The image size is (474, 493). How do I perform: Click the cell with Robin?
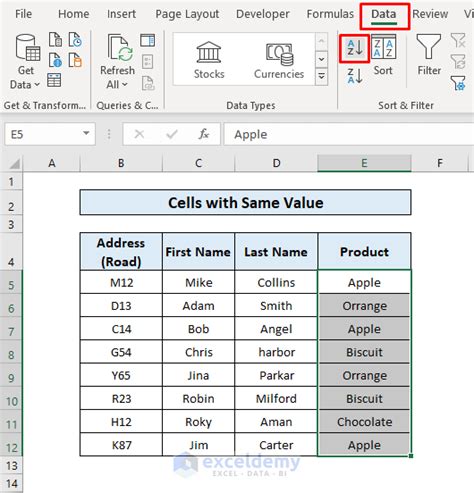click(198, 398)
